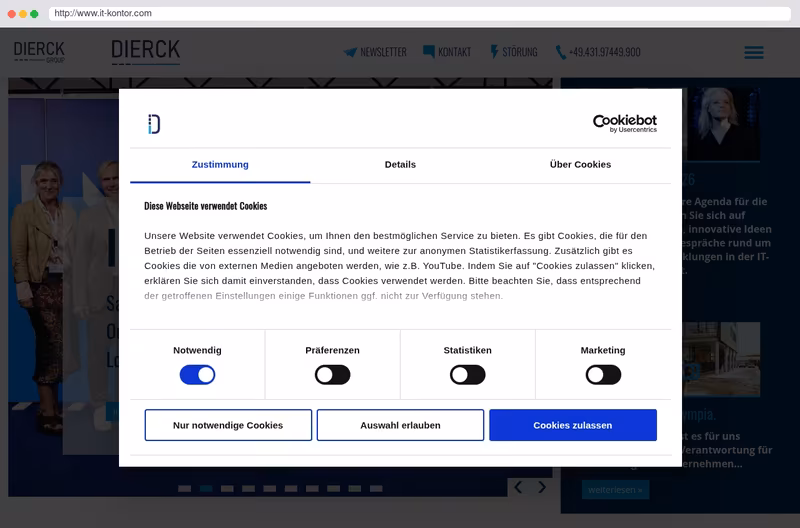Click the Kontakt speech bubble icon
Image resolution: width=800 pixels, height=528 pixels.
pos(429,52)
